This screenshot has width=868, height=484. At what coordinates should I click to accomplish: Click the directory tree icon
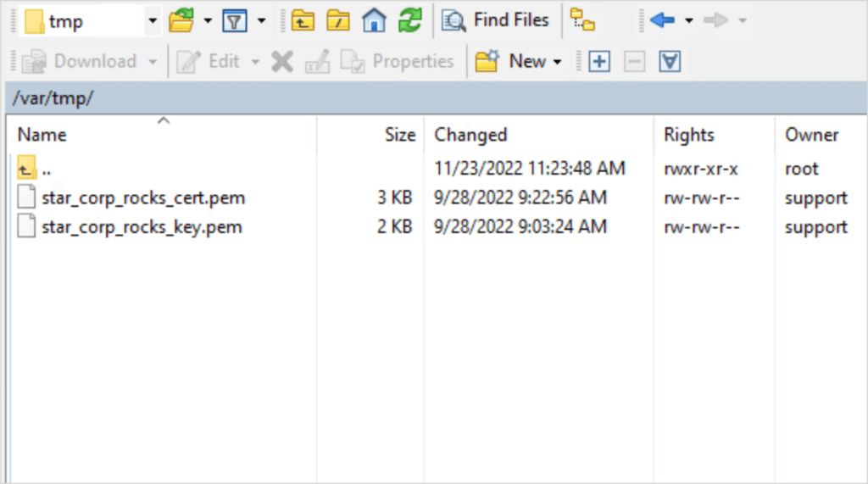click(x=582, y=20)
